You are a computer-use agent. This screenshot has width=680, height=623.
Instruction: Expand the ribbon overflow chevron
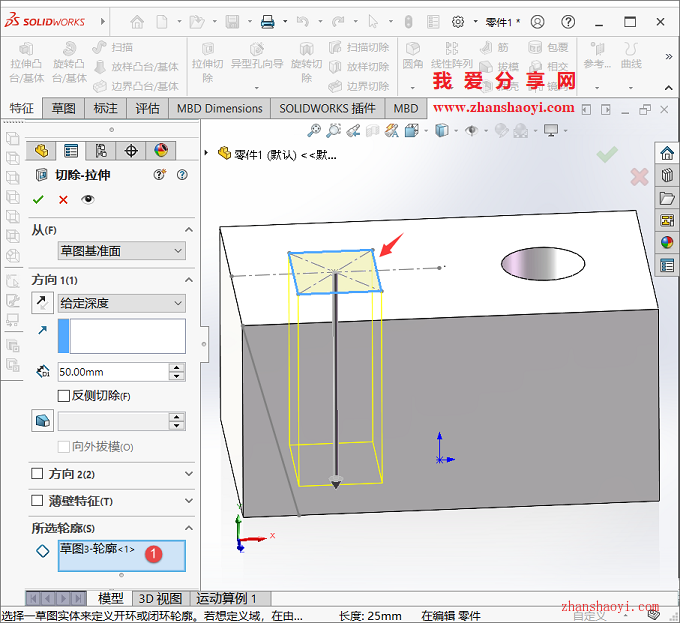(669, 56)
